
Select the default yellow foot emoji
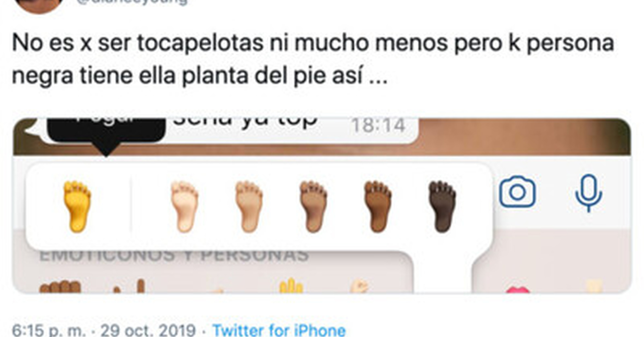(x=77, y=207)
